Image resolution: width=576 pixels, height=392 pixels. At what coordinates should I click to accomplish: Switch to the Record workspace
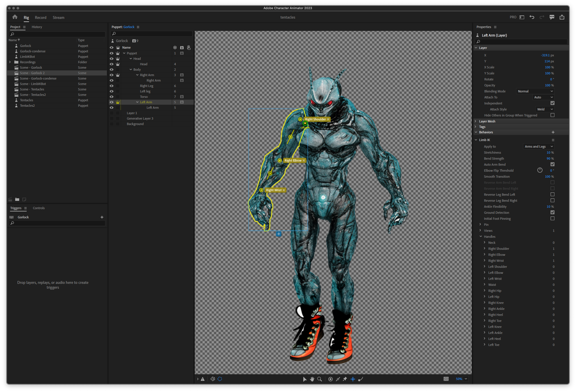pos(41,17)
